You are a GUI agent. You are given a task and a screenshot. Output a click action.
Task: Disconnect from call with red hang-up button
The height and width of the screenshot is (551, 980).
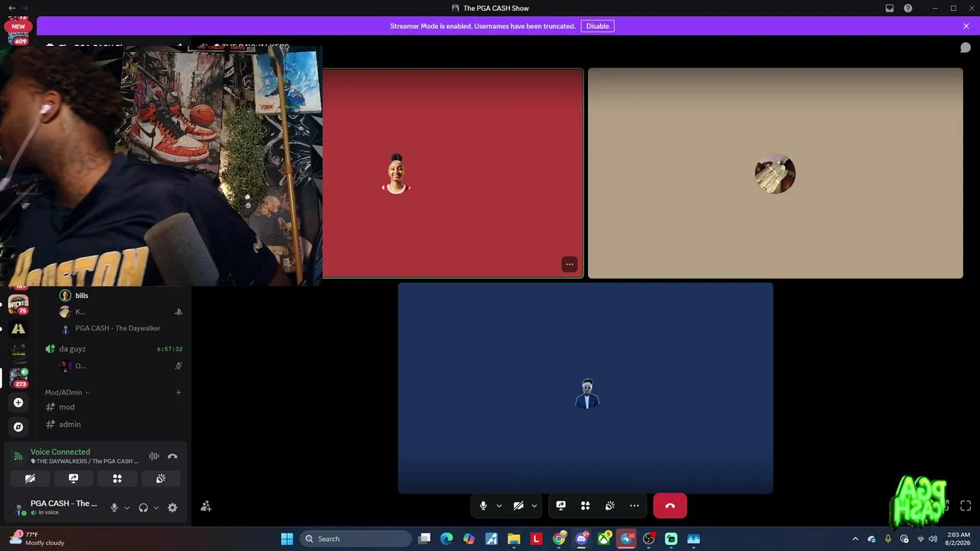tap(670, 506)
